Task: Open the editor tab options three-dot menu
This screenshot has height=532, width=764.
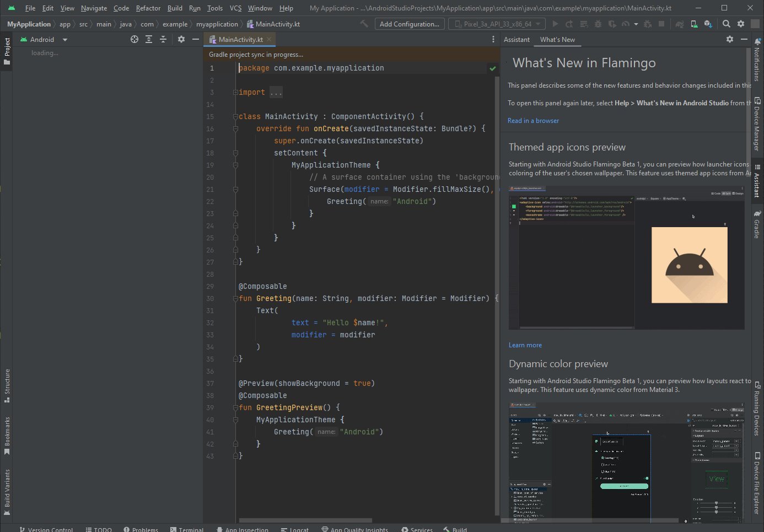Action: pyautogui.click(x=493, y=39)
